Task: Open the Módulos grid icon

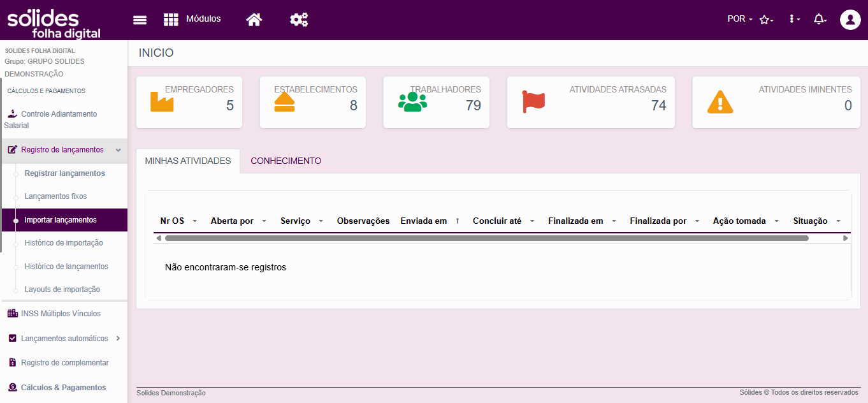Action: [x=171, y=20]
